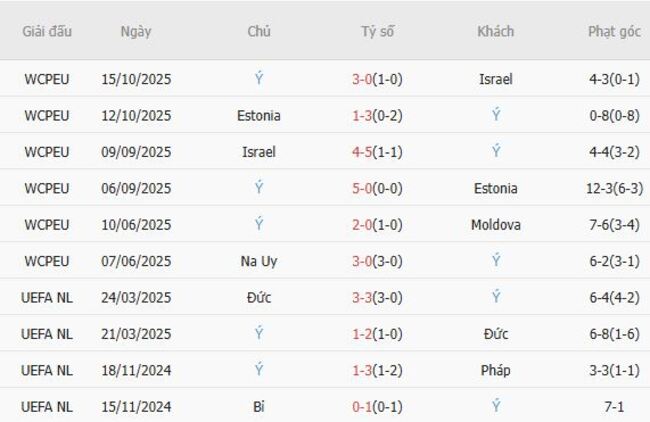Open Israel as away team on 15/10/2025
The width and height of the screenshot is (650, 422).
(x=495, y=79)
